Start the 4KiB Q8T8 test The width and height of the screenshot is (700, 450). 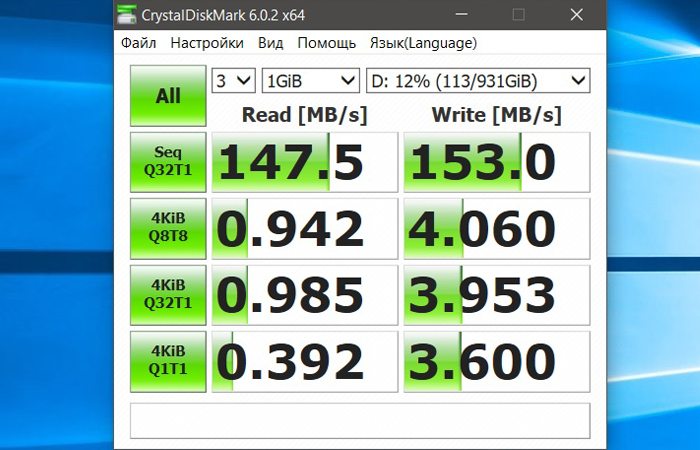(x=168, y=228)
